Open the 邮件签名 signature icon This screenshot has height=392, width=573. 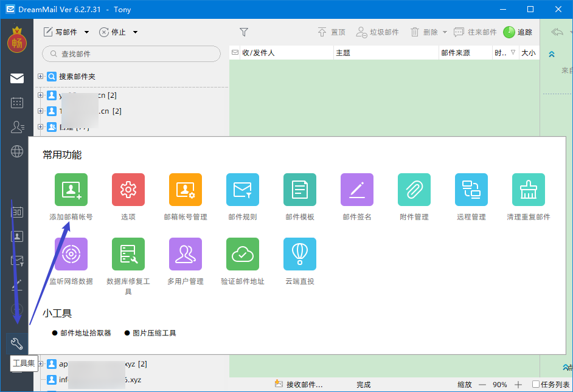(357, 190)
